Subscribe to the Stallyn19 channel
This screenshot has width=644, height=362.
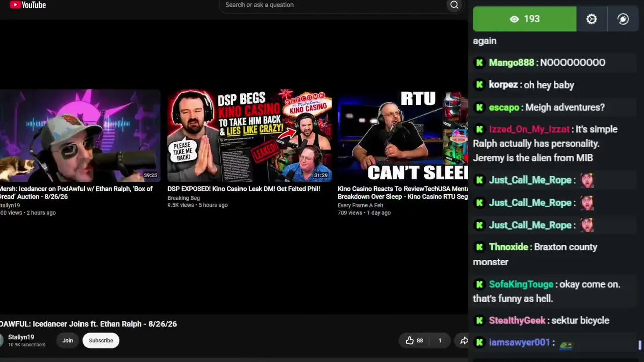pos(101,340)
